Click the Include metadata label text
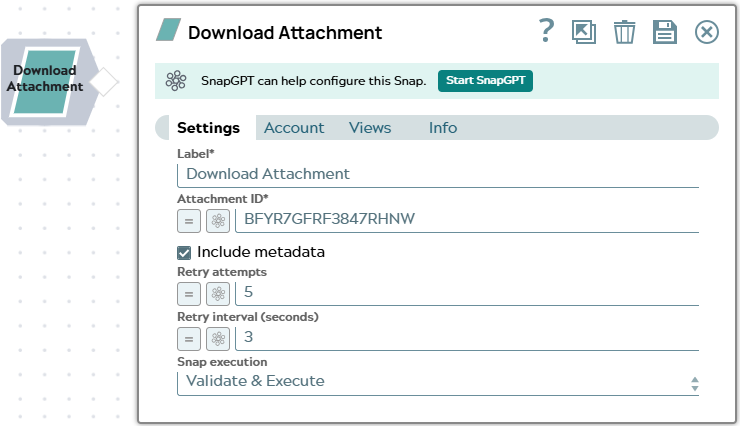The height and width of the screenshot is (426, 740). [261, 252]
